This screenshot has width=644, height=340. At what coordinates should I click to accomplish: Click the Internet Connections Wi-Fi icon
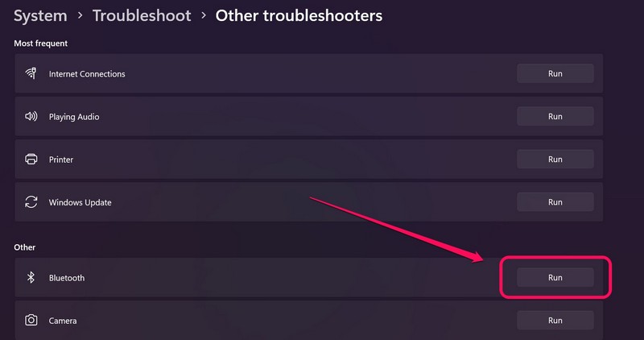31,73
